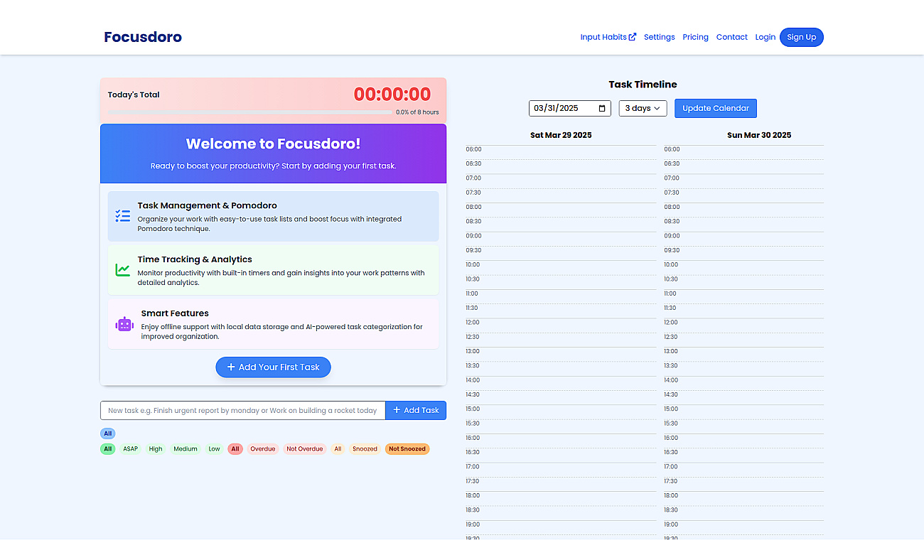The width and height of the screenshot is (924, 560).
Task: Open the calendar picker icon in date field
Action: (603, 108)
